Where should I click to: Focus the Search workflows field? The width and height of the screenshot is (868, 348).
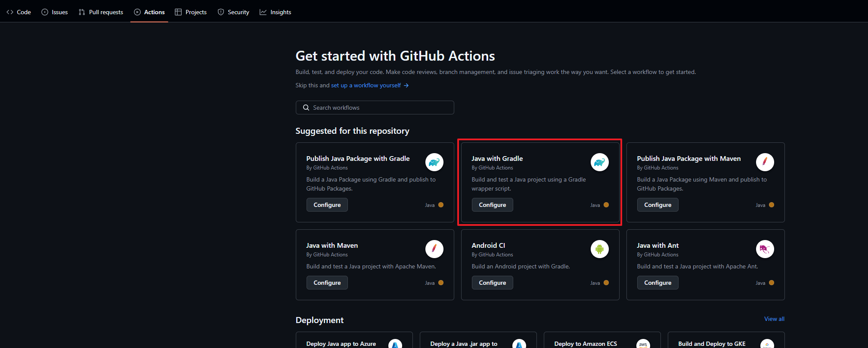pos(375,108)
